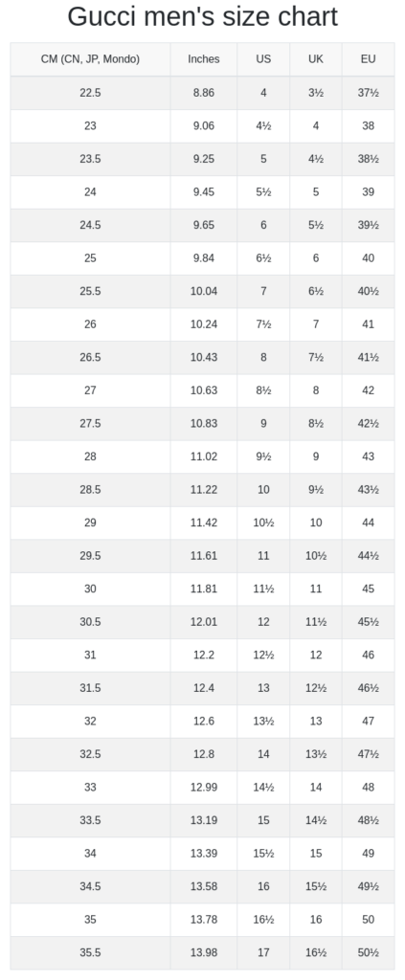Click the EU 41 cell
This screenshot has height=980, width=405.
pyautogui.click(x=368, y=324)
